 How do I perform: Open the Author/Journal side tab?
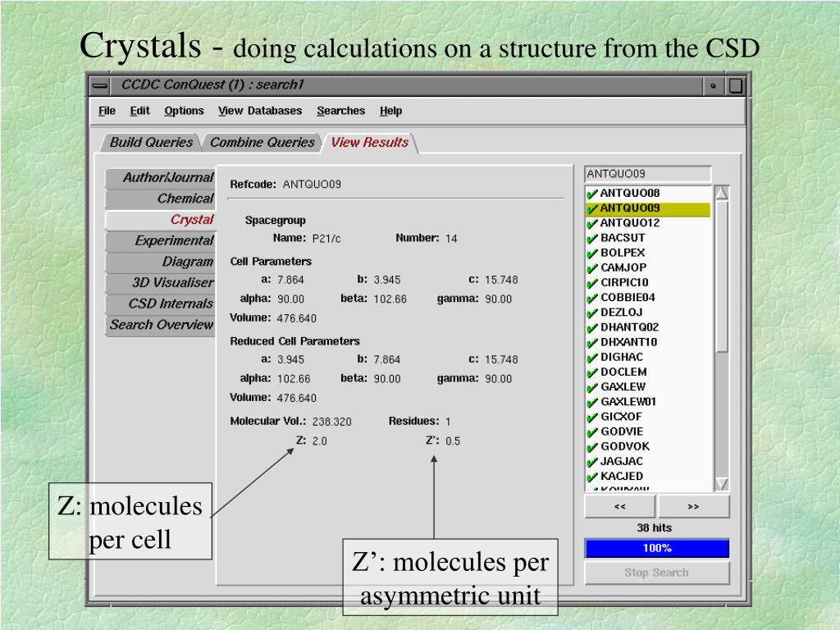162,177
